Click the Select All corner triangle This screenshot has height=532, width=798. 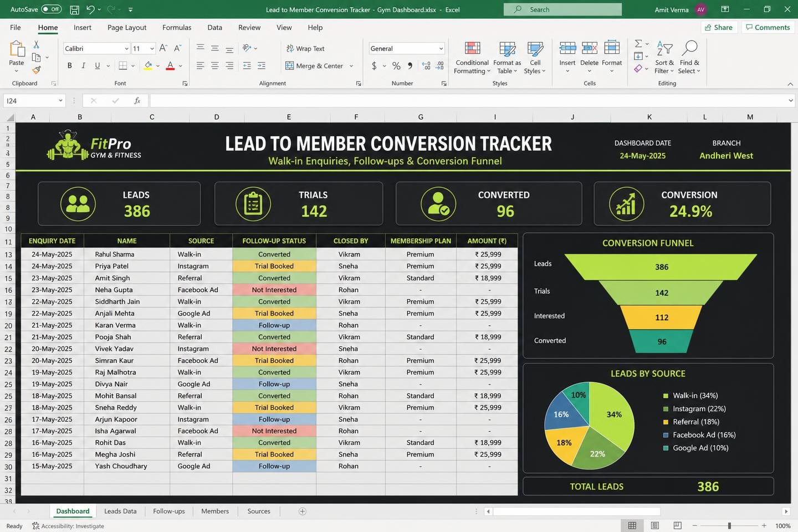pyautogui.click(x=9, y=117)
